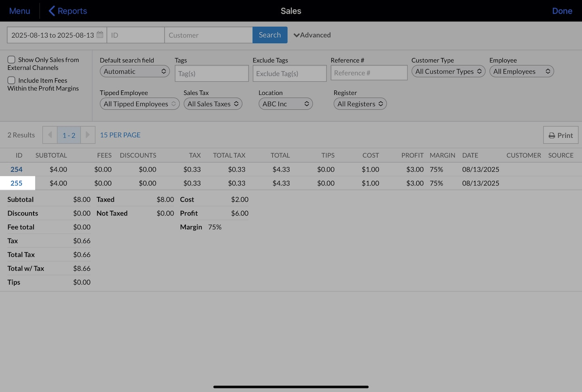Click the previous page arrow

(50, 135)
